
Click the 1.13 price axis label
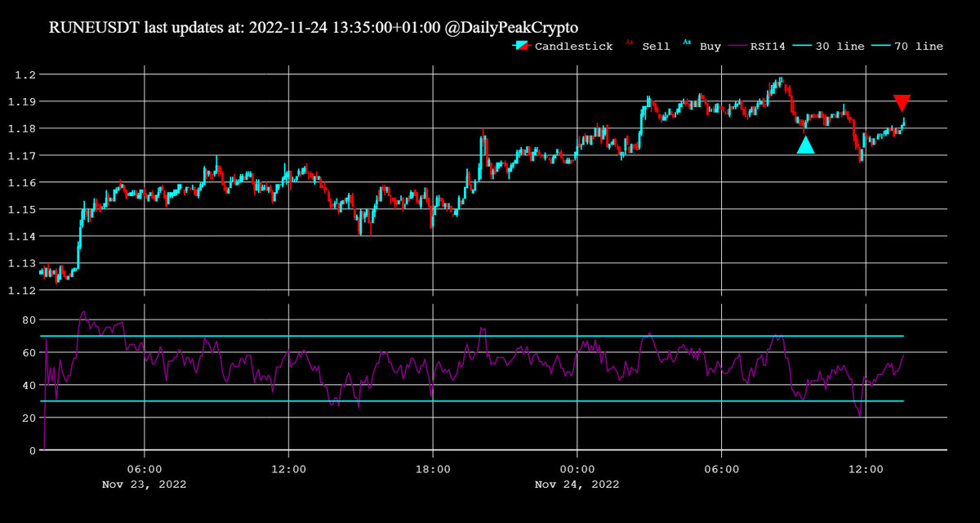(x=21, y=263)
